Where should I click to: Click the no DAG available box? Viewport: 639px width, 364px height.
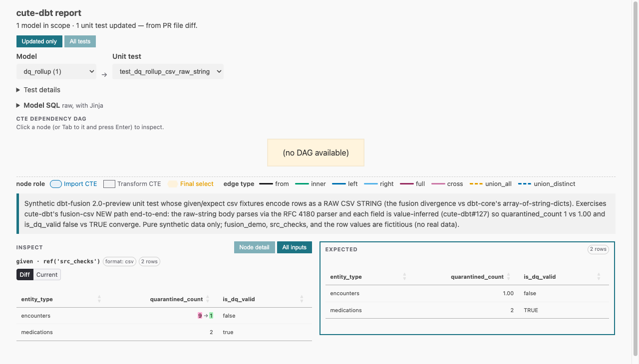[316, 153]
